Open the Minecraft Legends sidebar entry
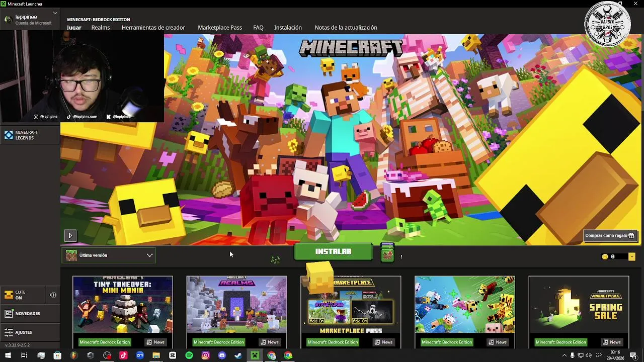 tap(30, 135)
